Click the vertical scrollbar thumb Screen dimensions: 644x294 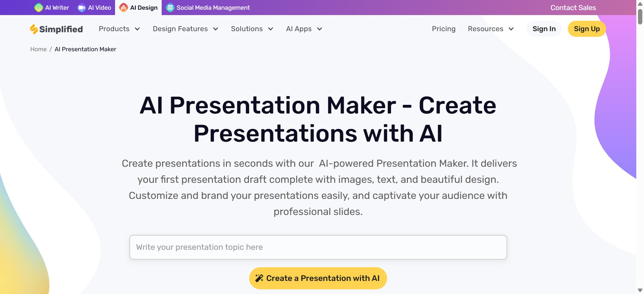coord(640,16)
